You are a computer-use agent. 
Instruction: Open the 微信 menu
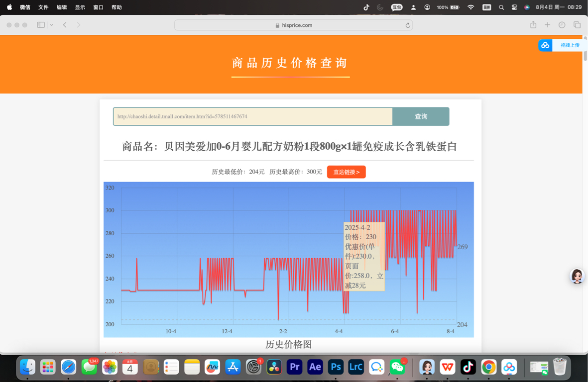[25, 7]
